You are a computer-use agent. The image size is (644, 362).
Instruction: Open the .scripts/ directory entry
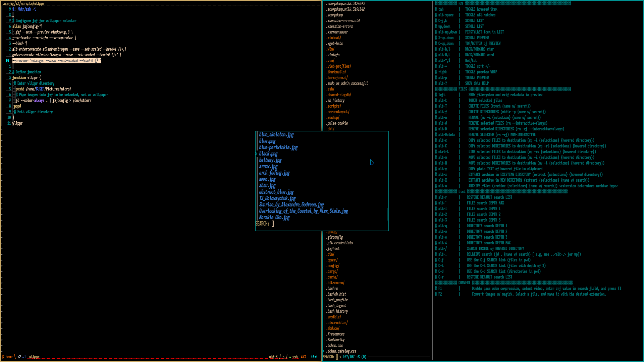334,106
